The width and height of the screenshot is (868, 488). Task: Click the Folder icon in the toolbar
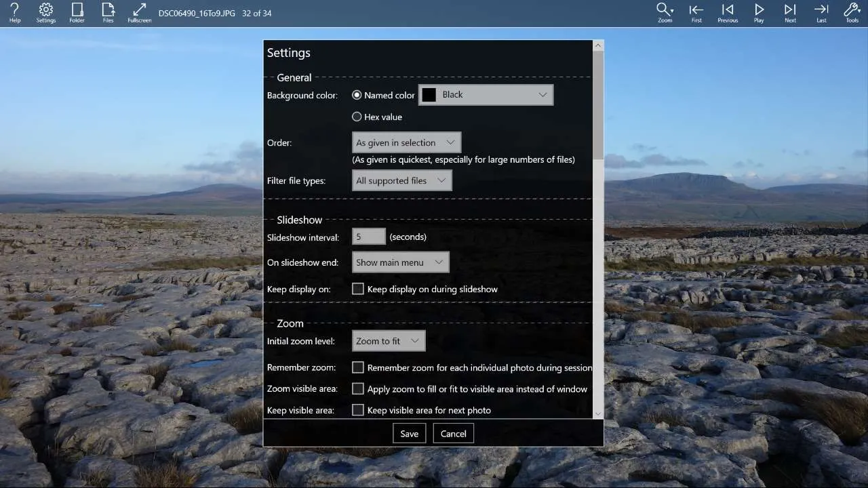point(77,12)
